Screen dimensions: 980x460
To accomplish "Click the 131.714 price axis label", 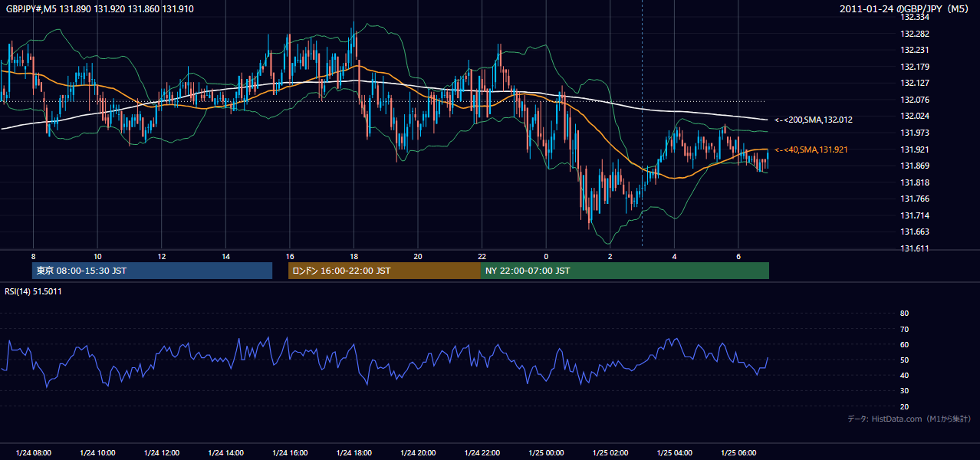I will 915,215.
